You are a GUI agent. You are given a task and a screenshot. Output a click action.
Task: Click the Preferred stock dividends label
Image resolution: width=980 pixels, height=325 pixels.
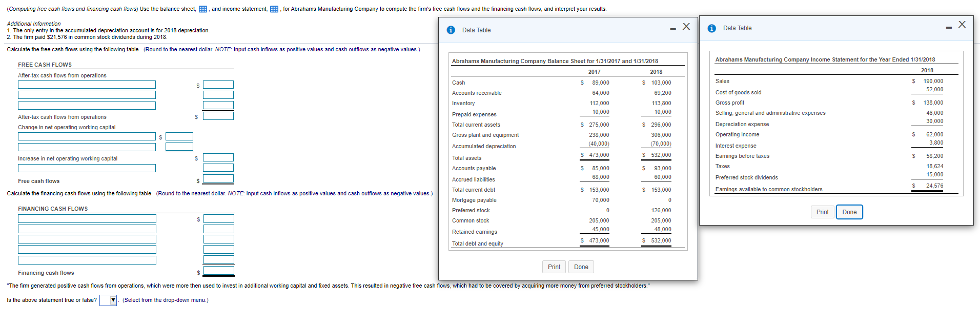tap(746, 177)
